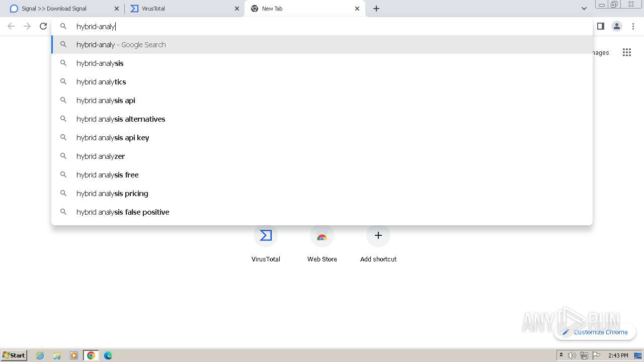Click the Show desktop tray icon
Screen dimensions: 644x362
638,355
